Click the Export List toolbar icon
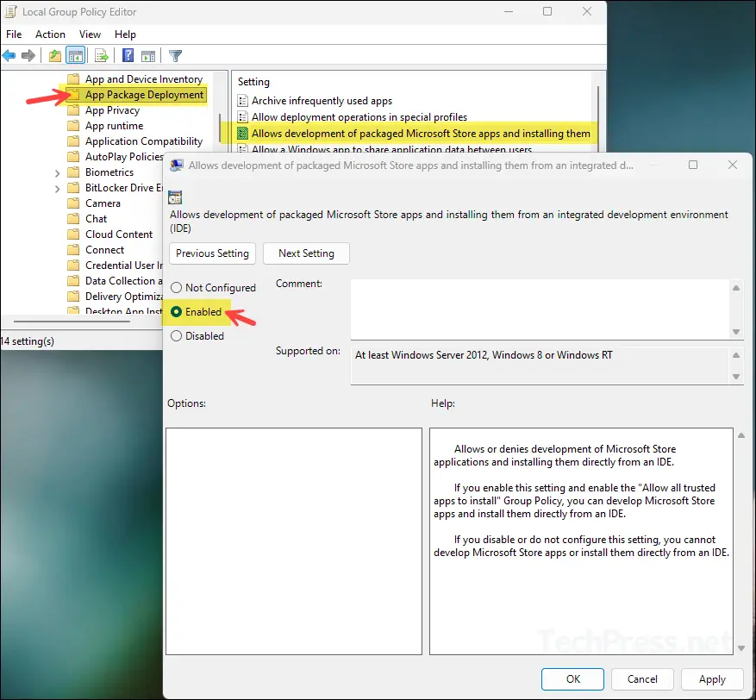 pyautogui.click(x=102, y=55)
